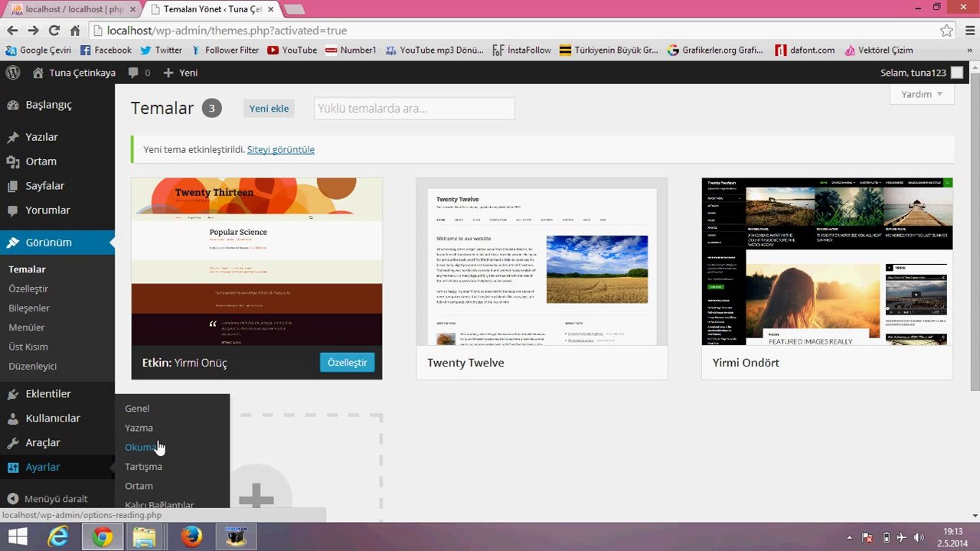Select the Yirmi Ondört theme thumbnail
Screen dimensions: 980x551
[827, 262]
